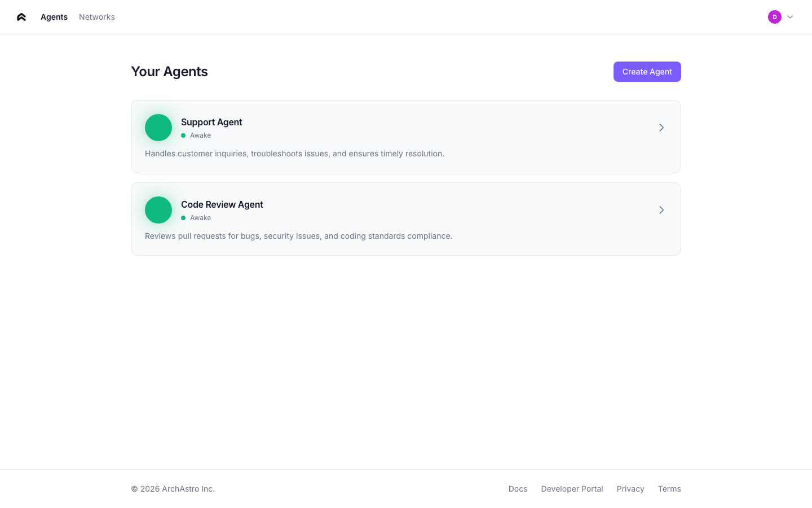Open the Support Agent title
Screen dimensions: 812x508
click(x=211, y=122)
